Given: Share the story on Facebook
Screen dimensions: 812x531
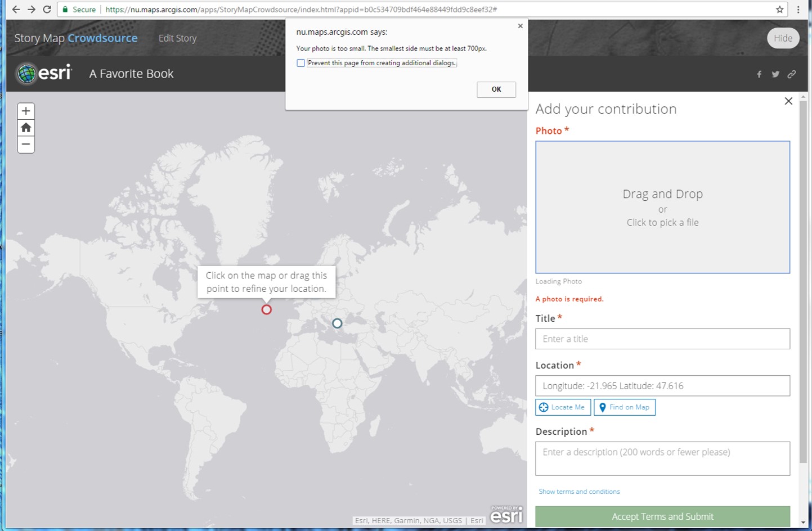Looking at the screenshot, I should [x=759, y=74].
